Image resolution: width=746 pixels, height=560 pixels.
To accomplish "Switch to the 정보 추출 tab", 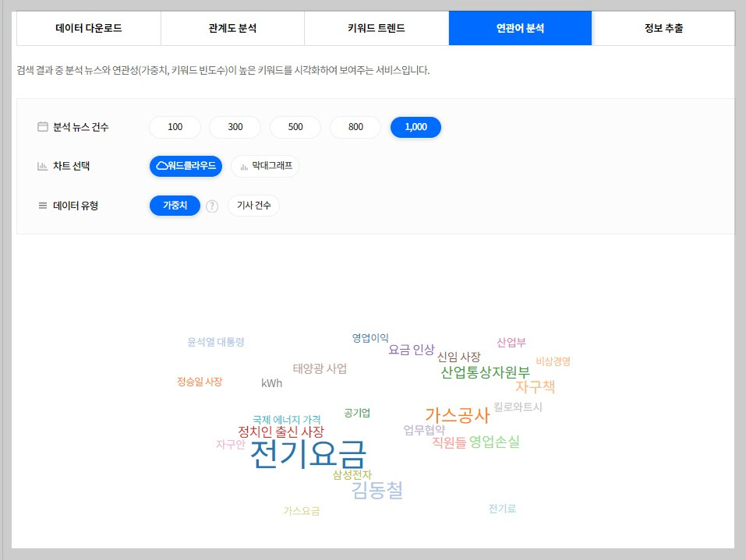I will point(663,26).
